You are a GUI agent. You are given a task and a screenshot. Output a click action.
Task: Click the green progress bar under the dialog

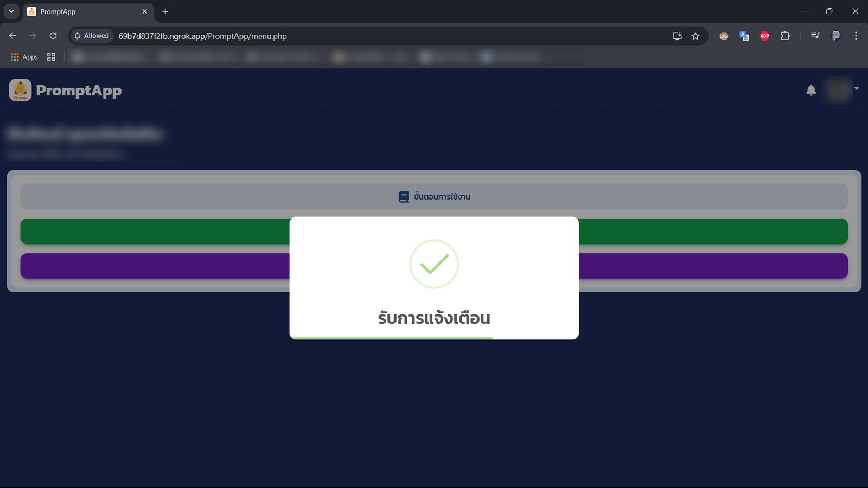(x=391, y=338)
